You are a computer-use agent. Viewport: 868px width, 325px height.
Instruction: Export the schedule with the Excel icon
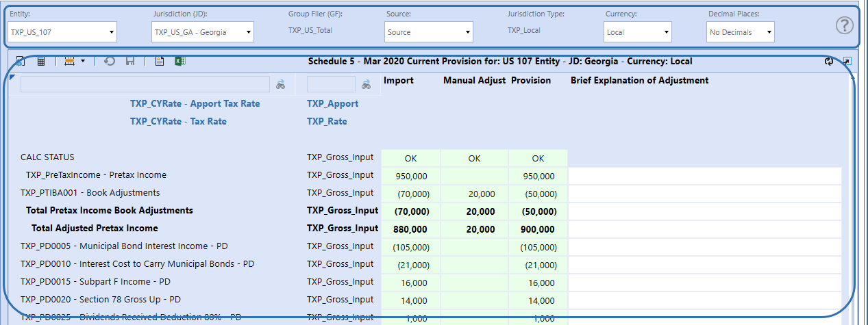click(179, 62)
